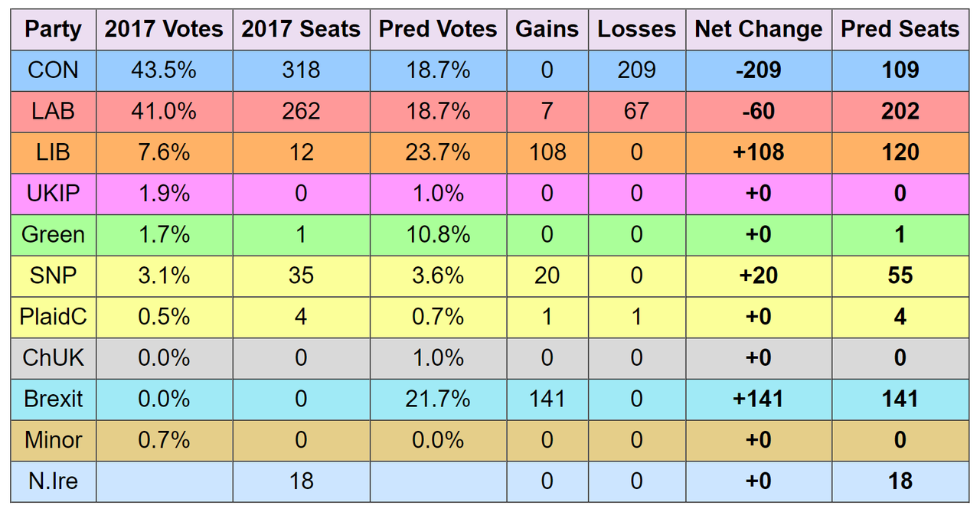Click the CON net change value -209

point(758,70)
